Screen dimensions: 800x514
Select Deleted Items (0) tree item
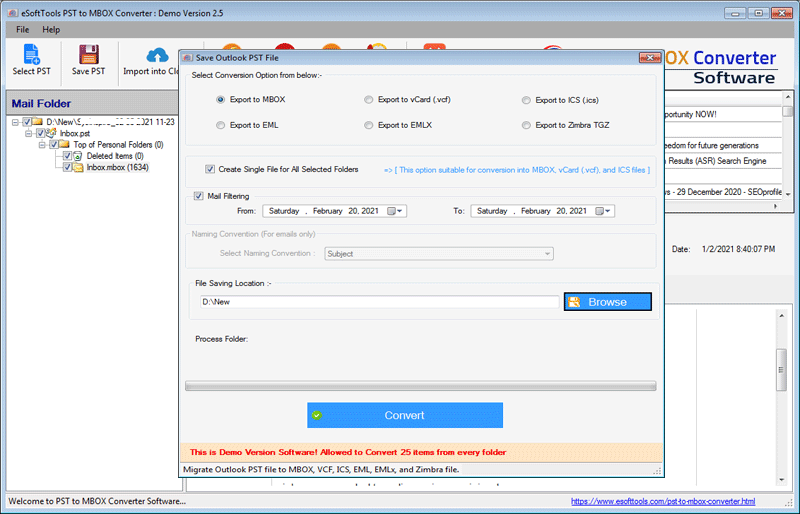[115, 156]
